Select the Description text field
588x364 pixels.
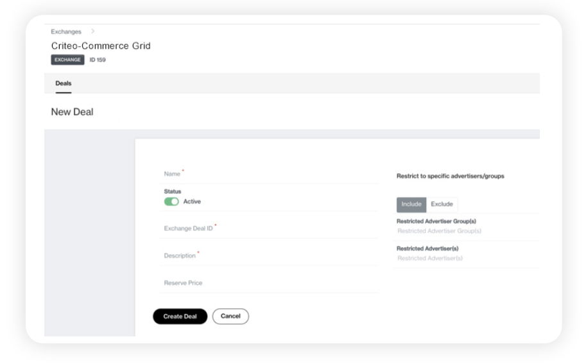click(270, 256)
